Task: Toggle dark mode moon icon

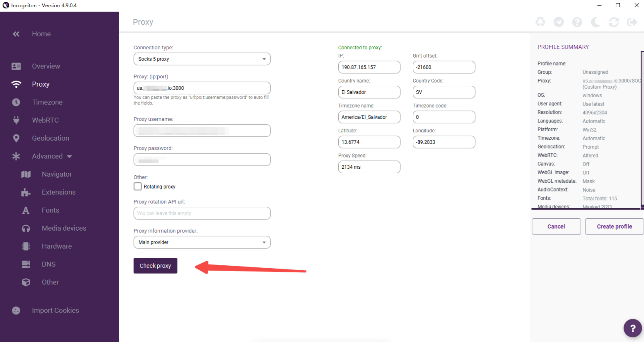Action: [595, 22]
